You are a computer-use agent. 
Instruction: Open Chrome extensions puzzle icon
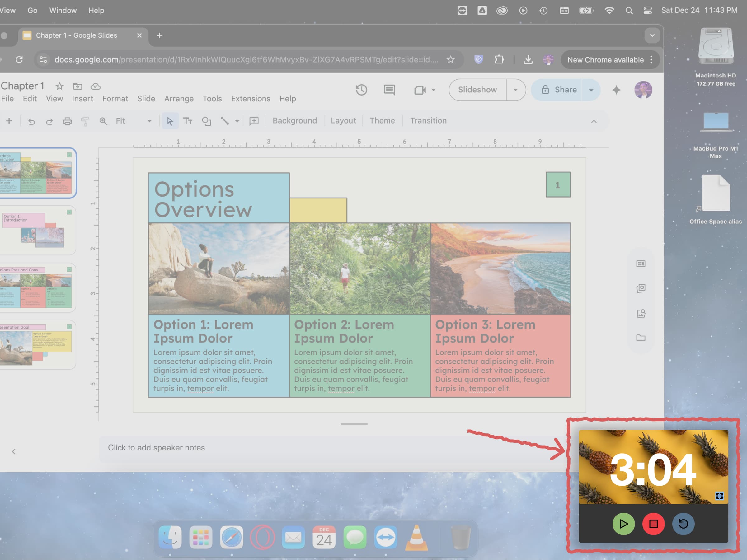[499, 60]
